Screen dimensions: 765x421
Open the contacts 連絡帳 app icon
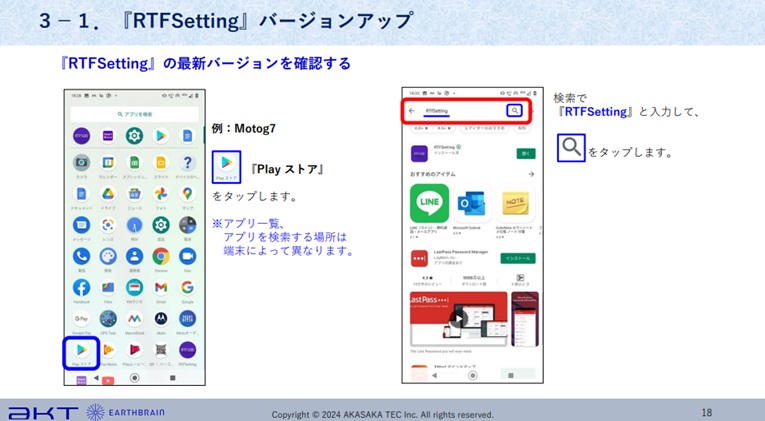pos(134,256)
